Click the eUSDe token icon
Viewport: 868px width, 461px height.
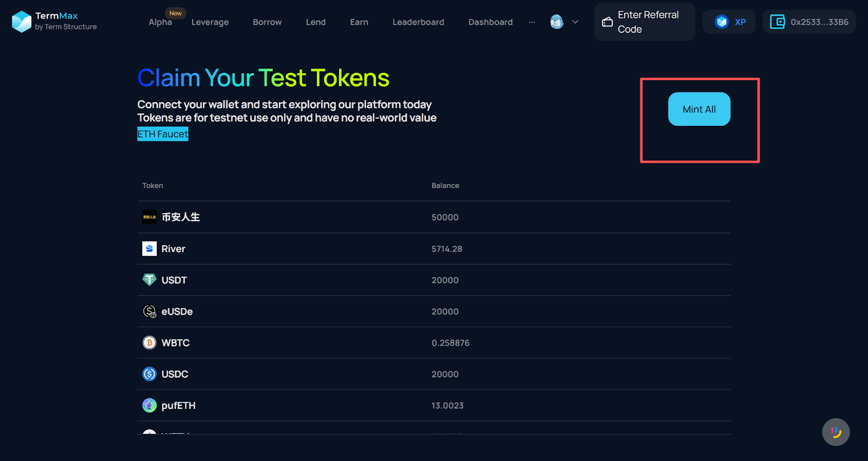[149, 311]
